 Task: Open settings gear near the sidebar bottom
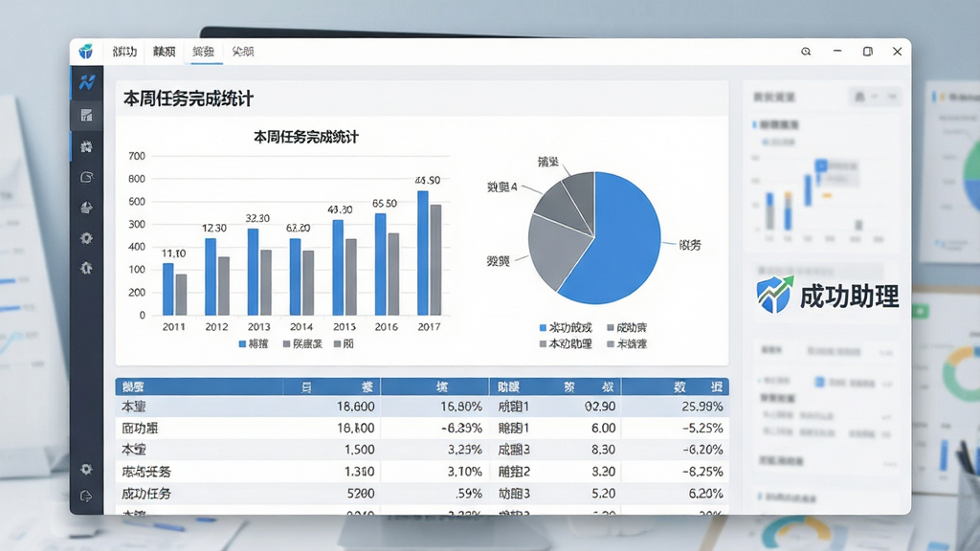click(x=86, y=469)
